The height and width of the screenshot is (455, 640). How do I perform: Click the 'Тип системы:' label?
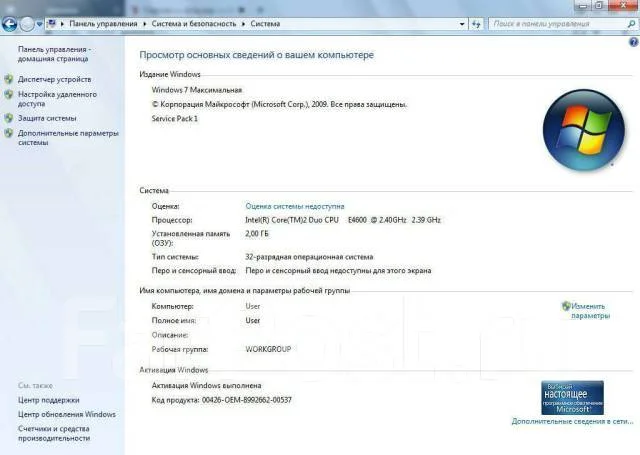point(175,257)
